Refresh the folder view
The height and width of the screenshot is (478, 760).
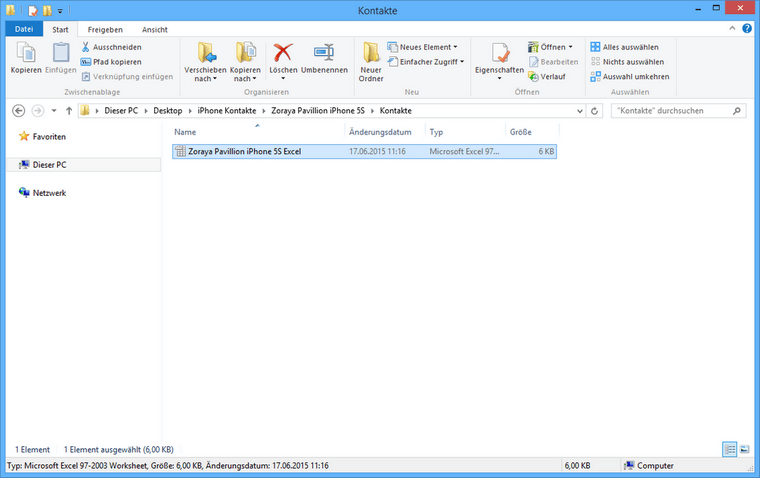594,111
